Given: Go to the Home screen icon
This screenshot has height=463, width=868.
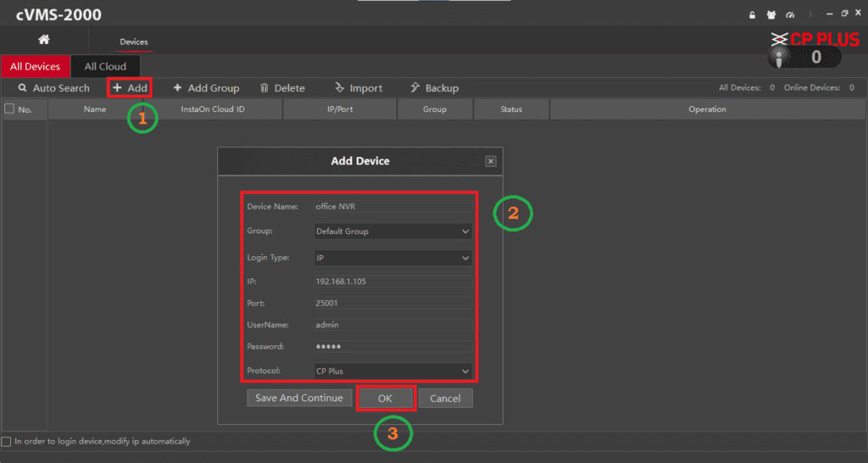Looking at the screenshot, I should point(44,40).
